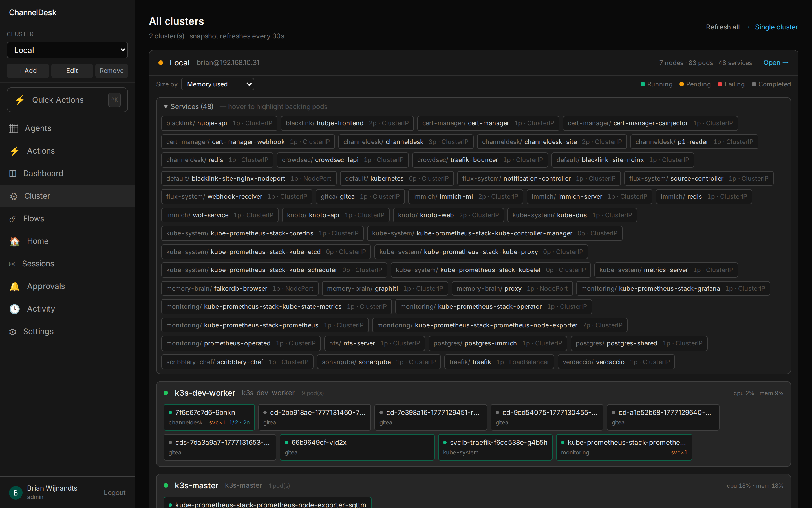Select the Cluster menu item
This screenshot has height=508, width=812.
[67, 196]
